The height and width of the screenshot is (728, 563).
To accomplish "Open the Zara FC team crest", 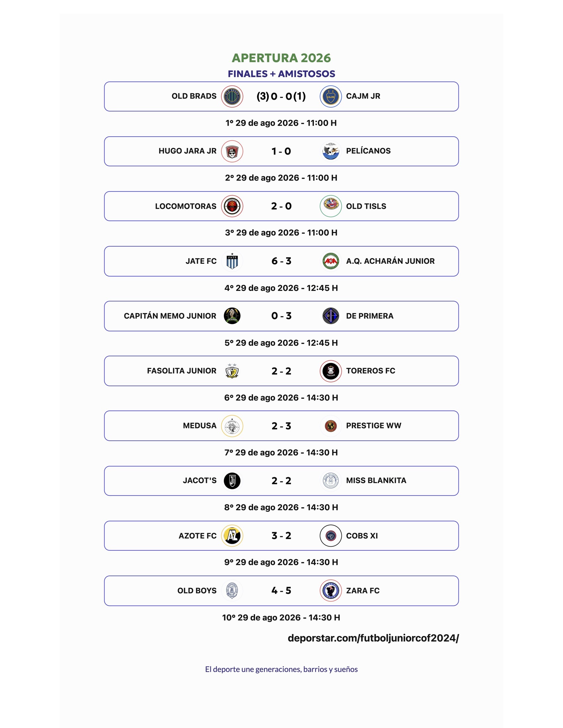I will [331, 591].
